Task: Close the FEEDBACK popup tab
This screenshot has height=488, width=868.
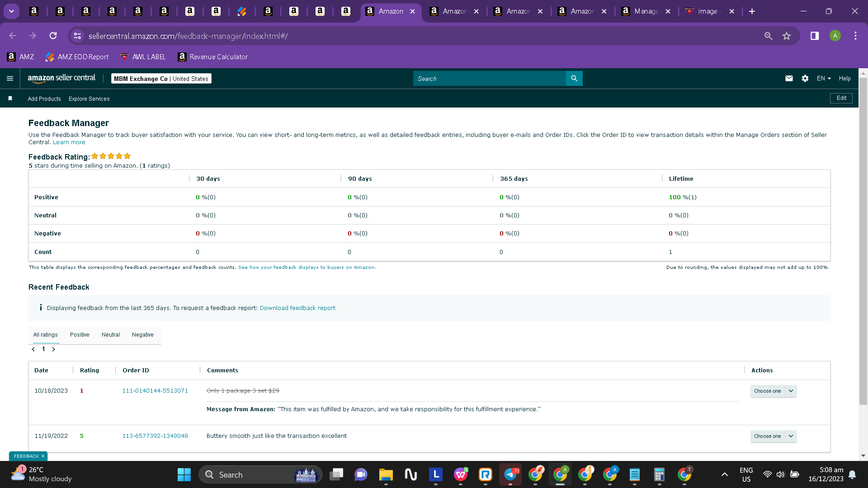Action: click(x=43, y=456)
